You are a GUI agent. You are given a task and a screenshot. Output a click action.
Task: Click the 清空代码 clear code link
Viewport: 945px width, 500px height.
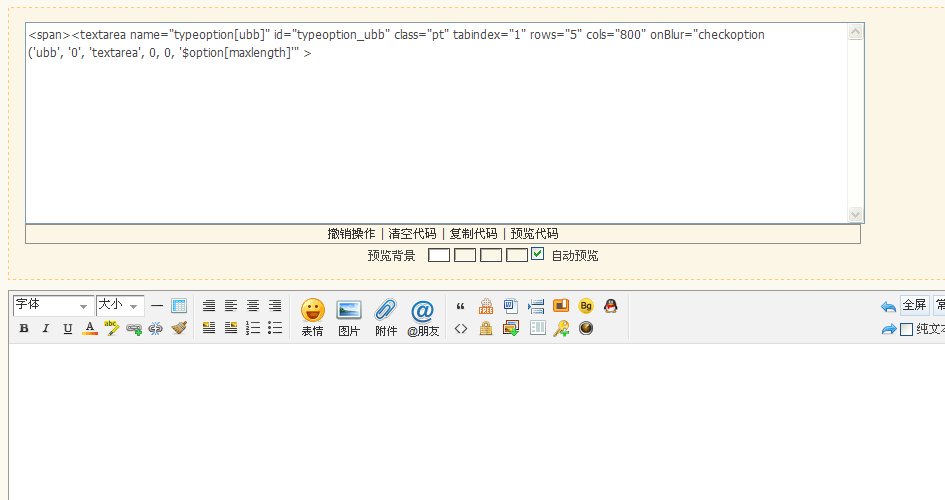[412, 234]
